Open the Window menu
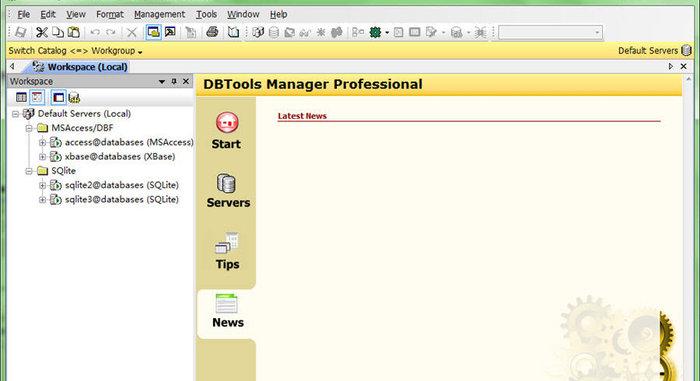This screenshot has width=700, height=381. point(243,14)
